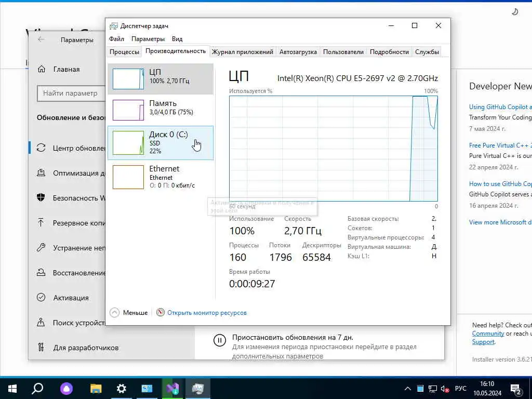The image size is (532, 399).
Task: Switch to Task Manager taskbar icon
Action: point(198,389)
